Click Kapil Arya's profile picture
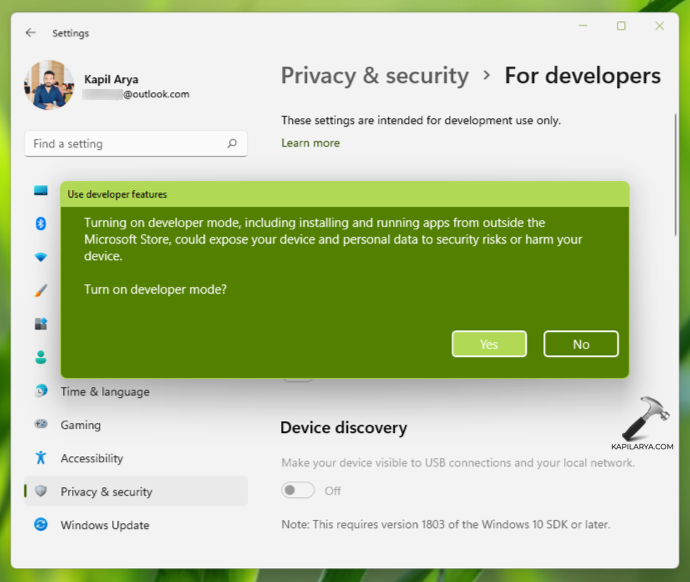The image size is (690, 582). tap(49, 85)
